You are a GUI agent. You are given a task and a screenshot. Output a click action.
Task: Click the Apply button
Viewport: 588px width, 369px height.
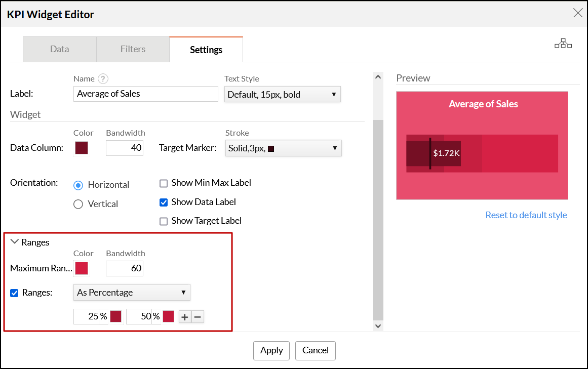point(271,350)
